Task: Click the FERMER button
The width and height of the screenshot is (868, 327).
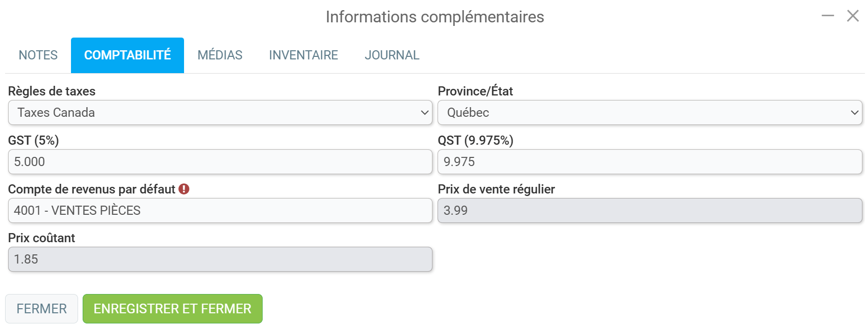Action: [x=42, y=309]
